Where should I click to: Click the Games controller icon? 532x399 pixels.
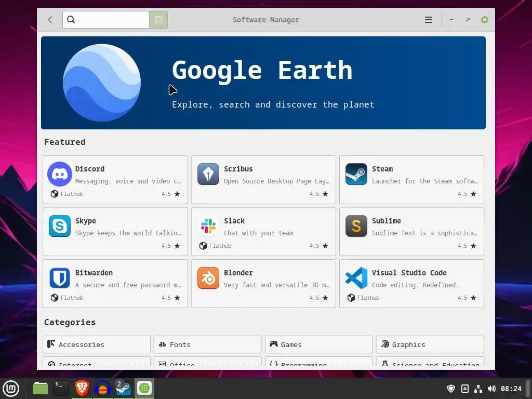pyautogui.click(x=273, y=344)
